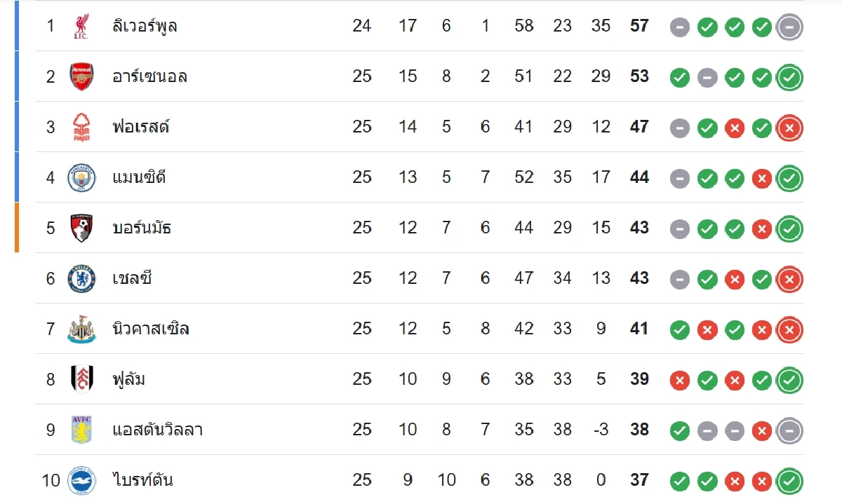Image resolution: width=842 pixels, height=504 pixels.
Task: Open the ลิเวอร์พูล team link
Action: (145, 27)
